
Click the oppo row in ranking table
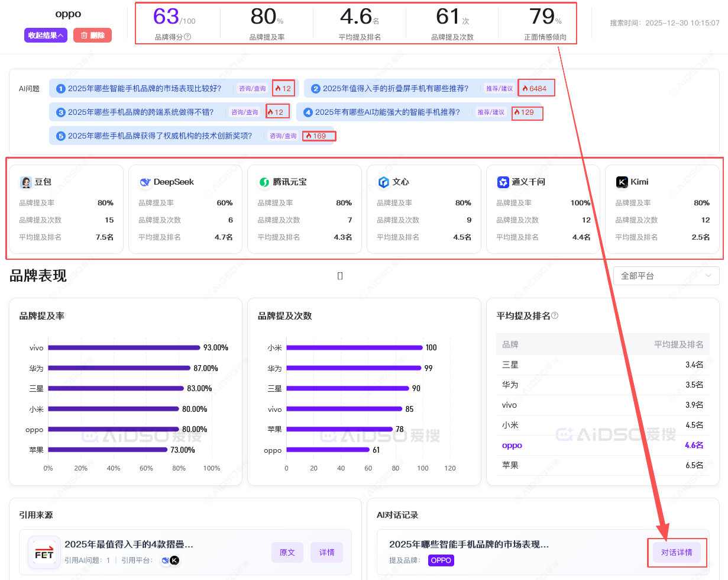[x=602, y=445]
